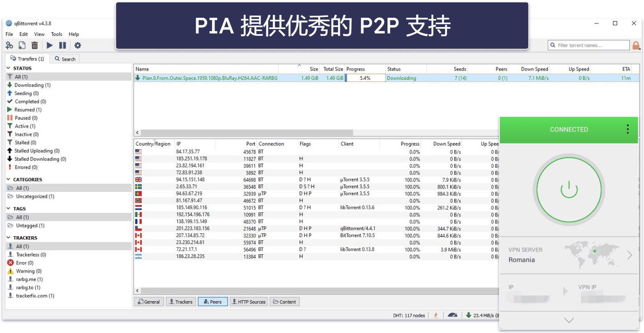Focus the Filter torrent names field

(x=589, y=45)
